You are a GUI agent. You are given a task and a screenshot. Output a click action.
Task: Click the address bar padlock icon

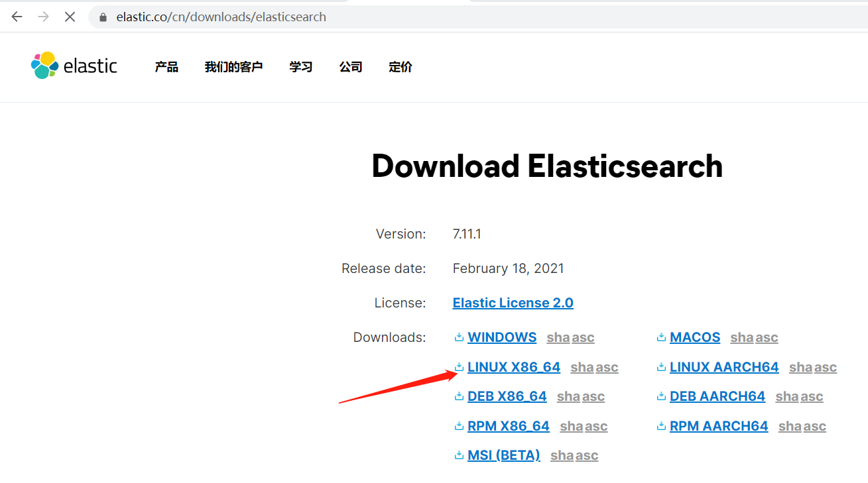pyautogui.click(x=103, y=17)
